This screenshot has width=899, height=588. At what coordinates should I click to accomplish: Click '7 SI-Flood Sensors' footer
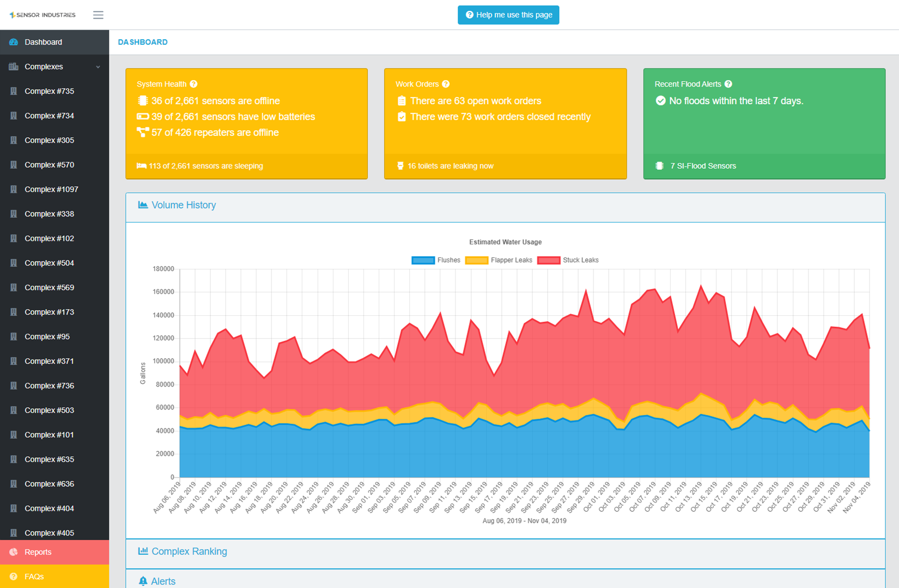[x=764, y=166]
